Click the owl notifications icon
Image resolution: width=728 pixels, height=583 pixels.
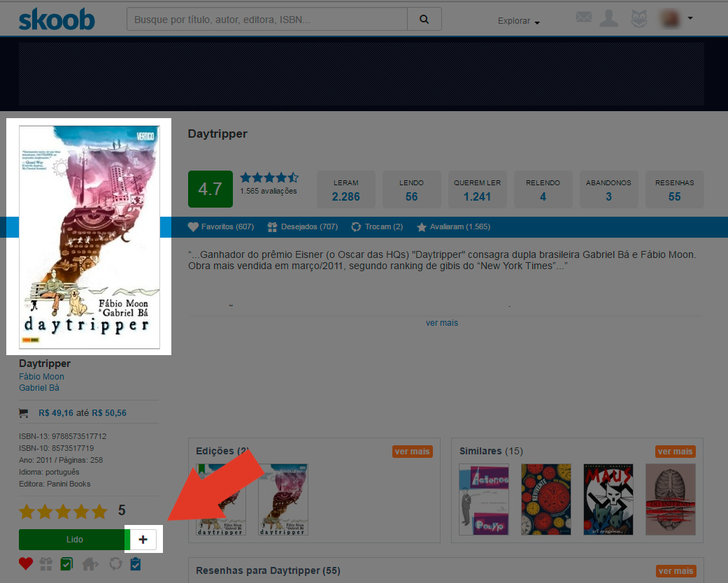click(x=638, y=18)
